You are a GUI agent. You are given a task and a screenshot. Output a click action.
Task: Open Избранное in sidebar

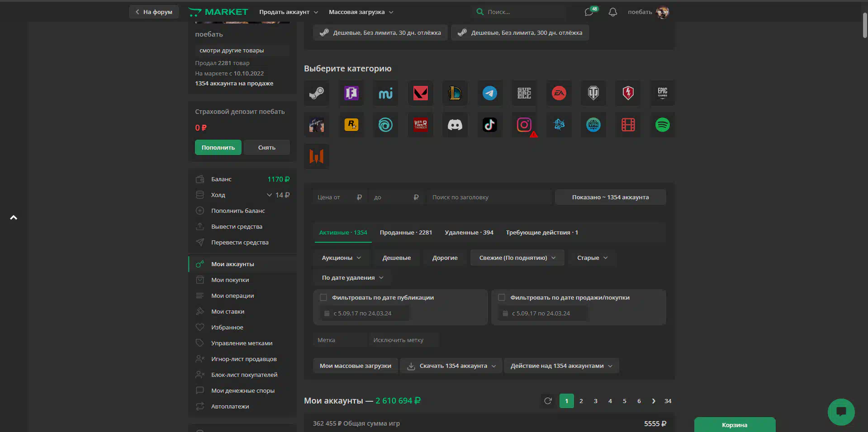coord(242,327)
